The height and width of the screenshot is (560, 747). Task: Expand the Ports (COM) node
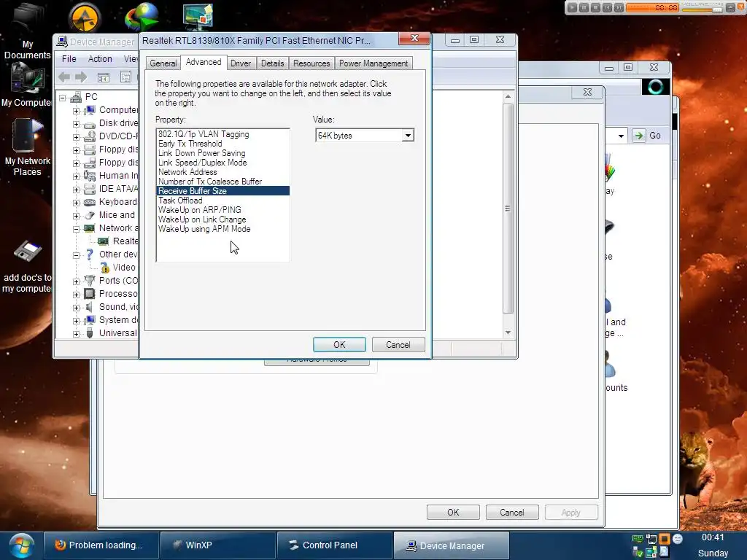tap(76, 281)
